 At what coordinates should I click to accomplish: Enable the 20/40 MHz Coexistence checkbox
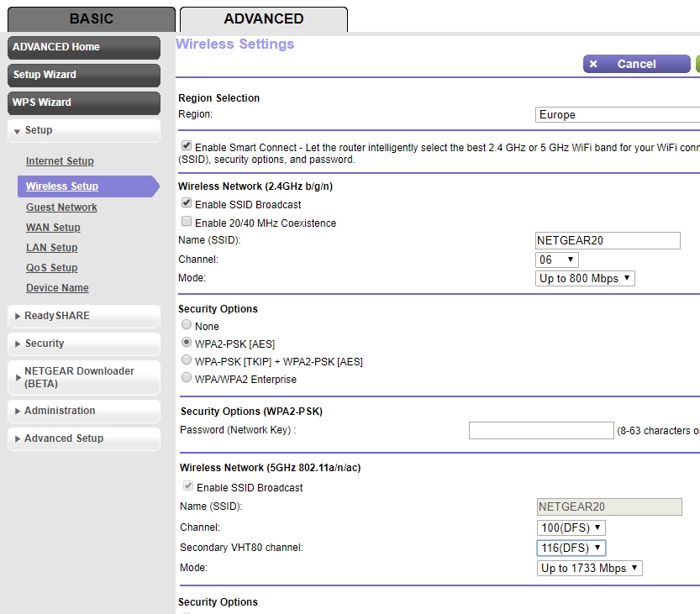click(186, 221)
